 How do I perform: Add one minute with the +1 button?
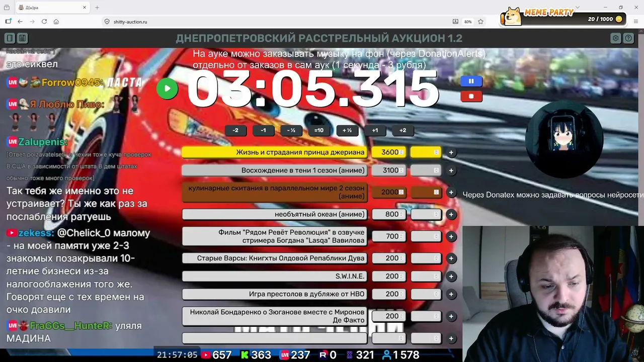pyautogui.click(x=375, y=130)
